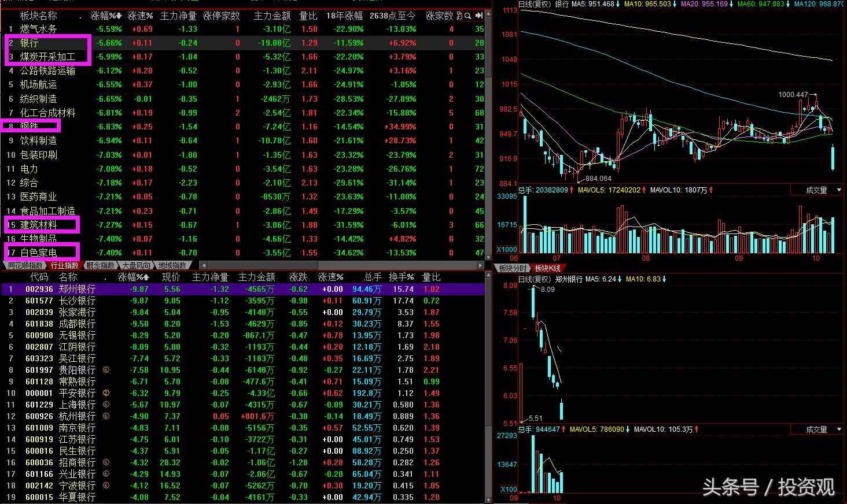The height and width of the screenshot is (504, 847).
Task: Select the 吴江银行 stock row
Action: (242, 358)
